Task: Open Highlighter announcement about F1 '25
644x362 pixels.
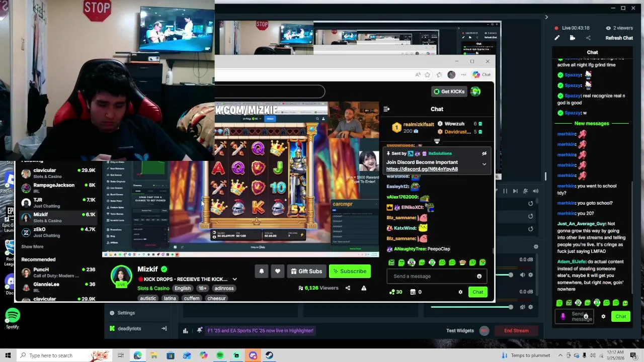Action: pyautogui.click(x=260, y=330)
